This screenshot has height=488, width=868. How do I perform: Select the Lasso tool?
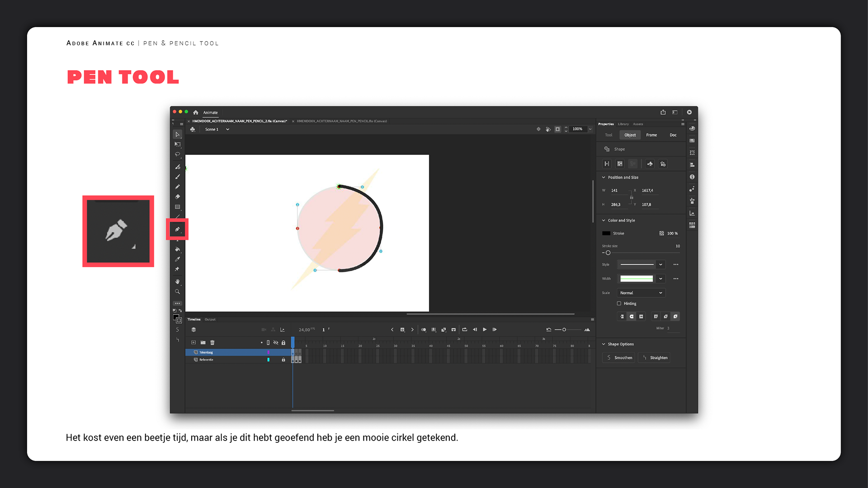pos(177,155)
